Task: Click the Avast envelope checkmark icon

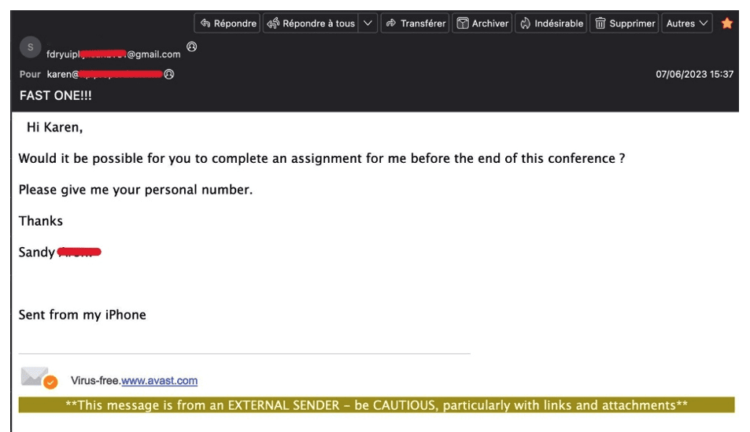Action: (x=39, y=378)
